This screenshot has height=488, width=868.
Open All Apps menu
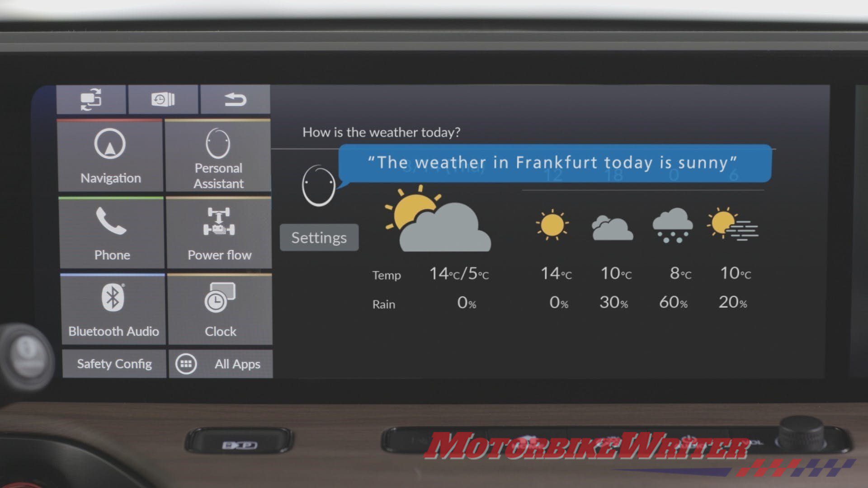click(x=221, y=363)
